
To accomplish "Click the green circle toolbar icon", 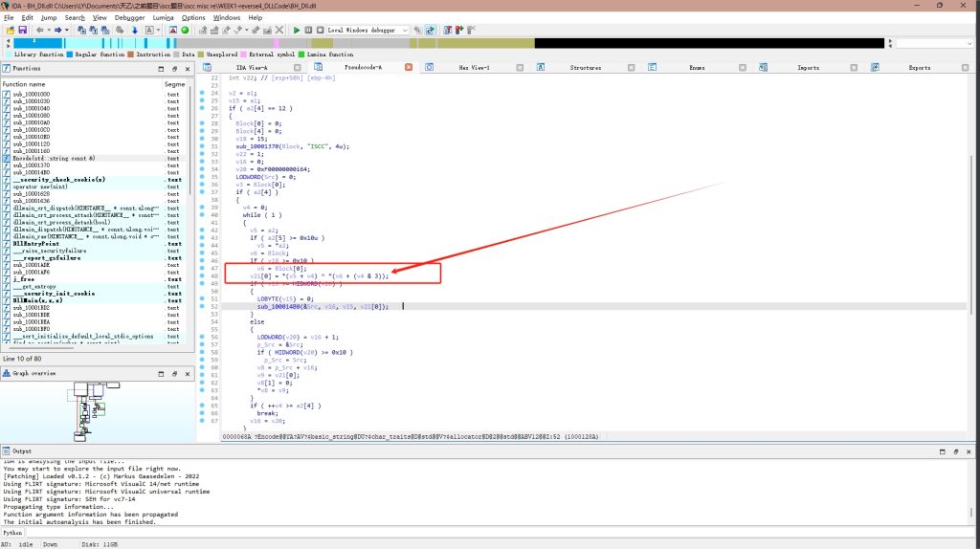I will [x=185, y=30].
